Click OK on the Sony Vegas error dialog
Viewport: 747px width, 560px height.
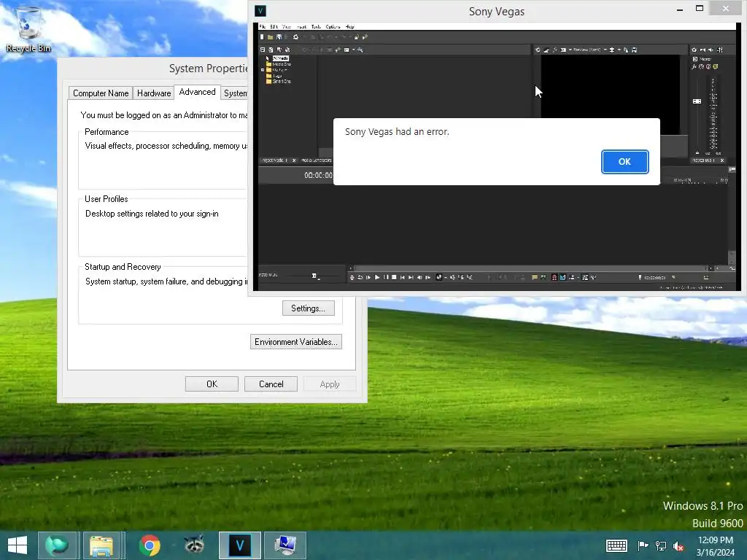pyautogui.click(x=624, y=162)
